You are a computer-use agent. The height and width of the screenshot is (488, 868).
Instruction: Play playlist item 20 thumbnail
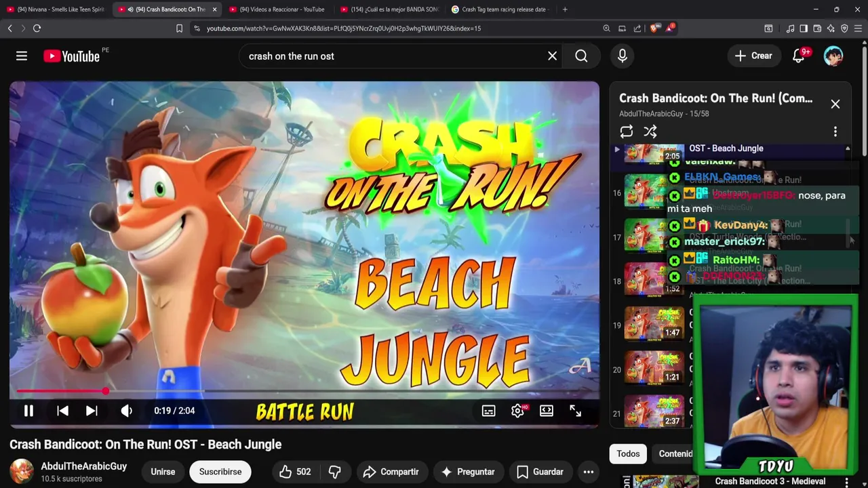click(x=654, y=367)
